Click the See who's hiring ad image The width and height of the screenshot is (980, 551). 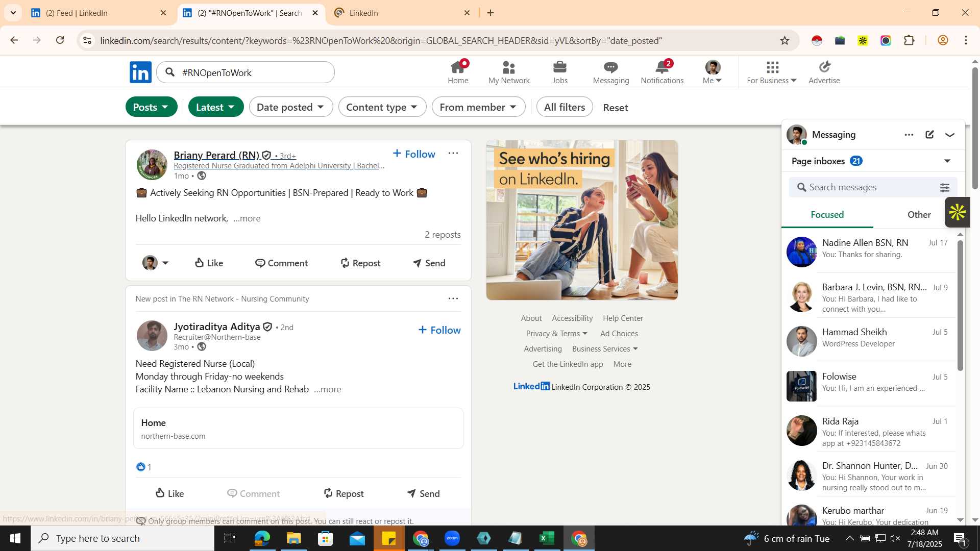(x=581, y=220)
